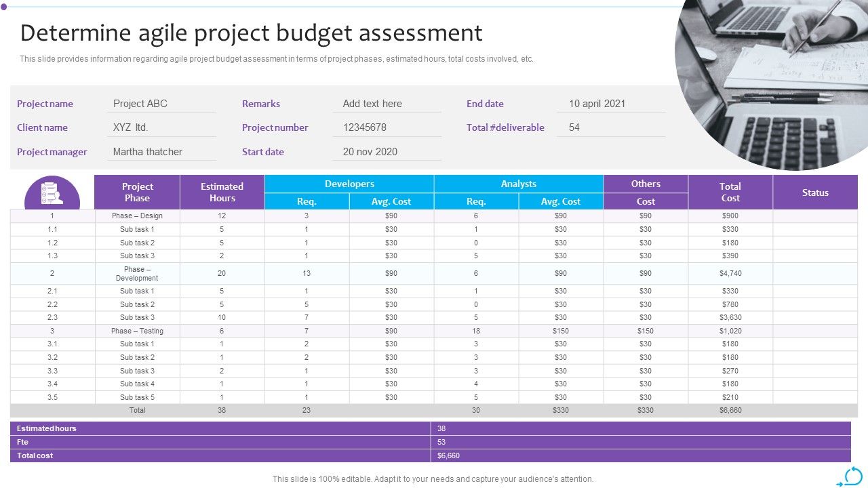This screenshot has height=488, width=868.
Task: Select the 'Phase – Testing' cell
Action: (x=138, y=331)
